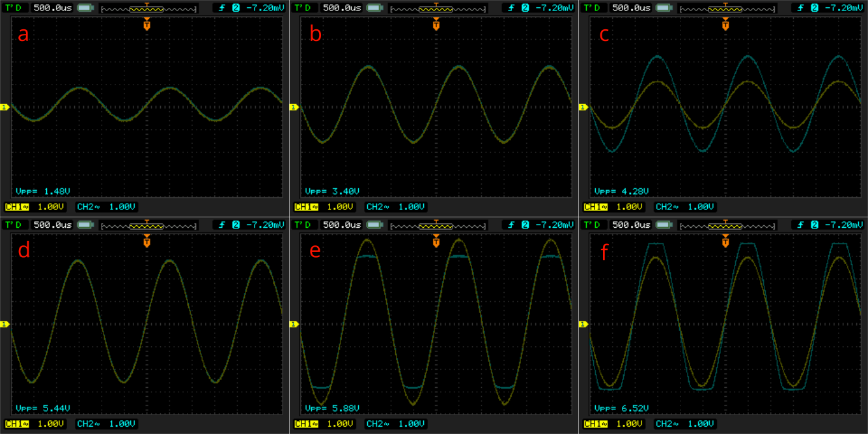
Task: Click the Vpp= 1.48V measurement readout
Action: tap(43, 191)
